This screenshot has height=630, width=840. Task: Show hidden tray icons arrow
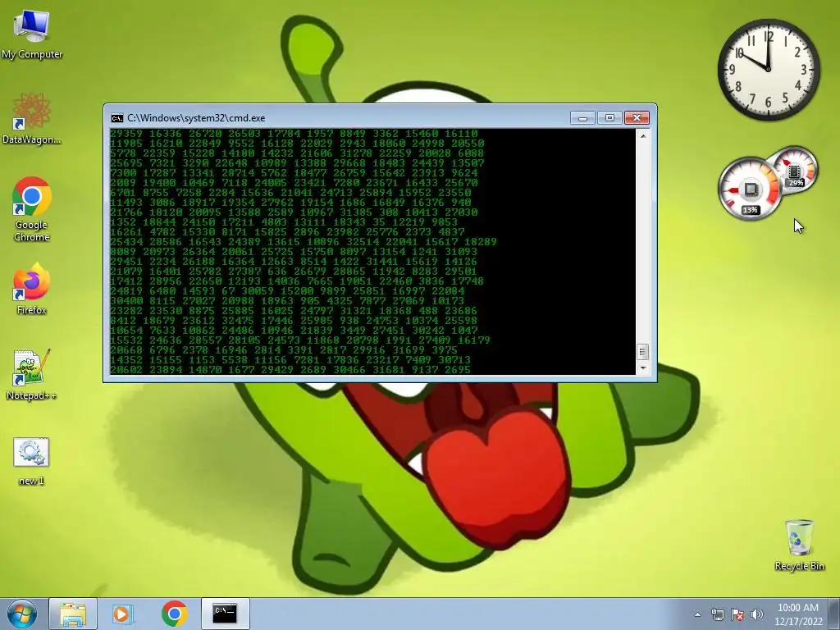tap(697, 614)
